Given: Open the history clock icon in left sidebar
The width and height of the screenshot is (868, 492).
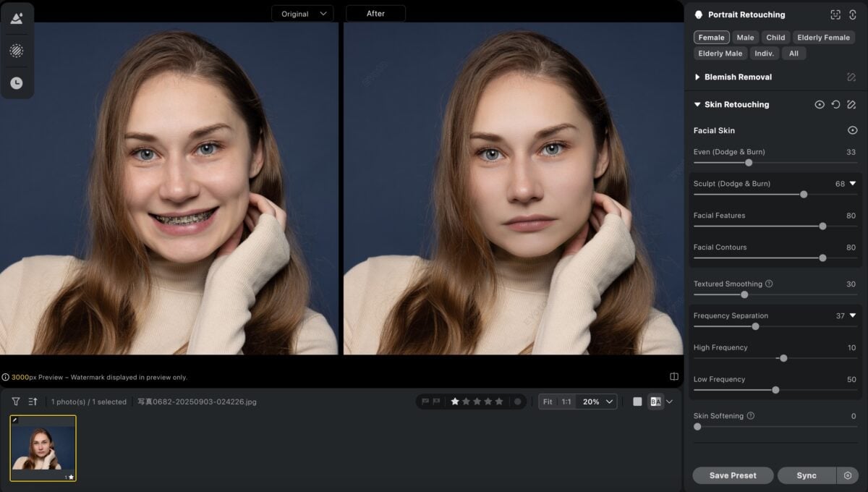Looking at the screenshot, I should click(x=17, y=82).
